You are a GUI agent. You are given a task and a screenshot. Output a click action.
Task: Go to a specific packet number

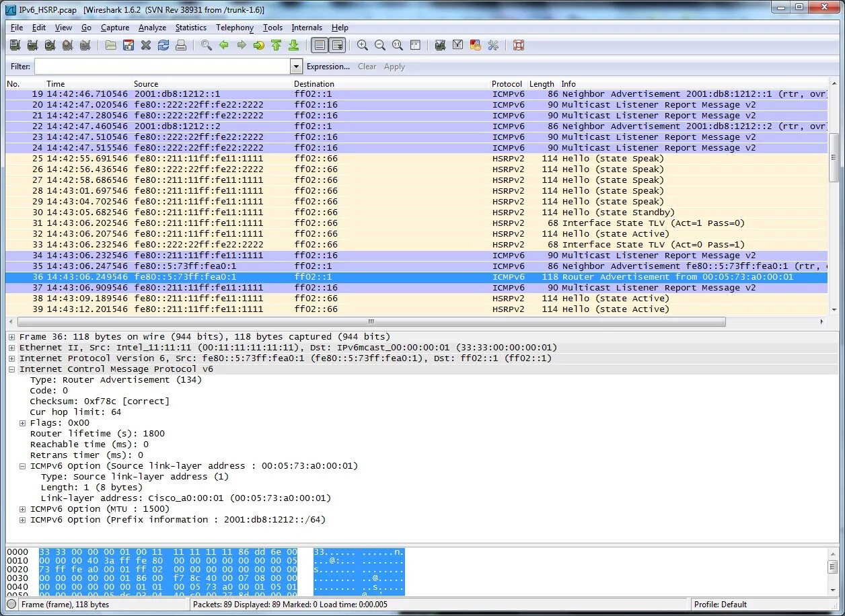click(x=259, y=45)
